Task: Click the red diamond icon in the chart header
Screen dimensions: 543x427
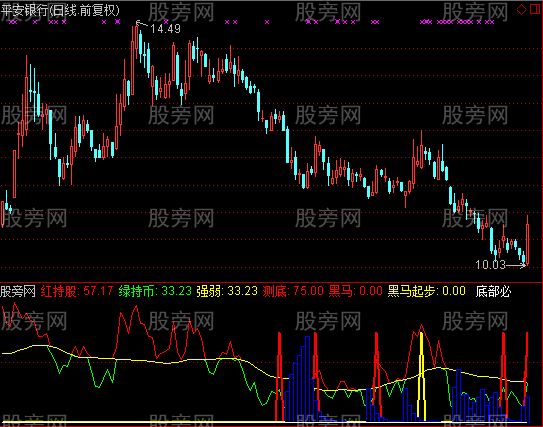Action: click(x=521, y=10)
